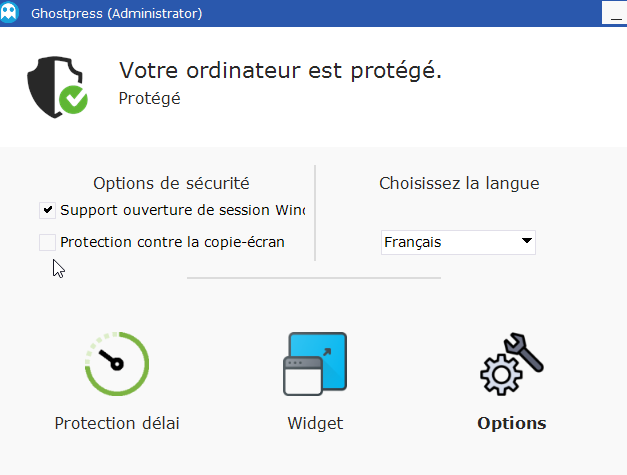Click the Protégé status text

150,98
